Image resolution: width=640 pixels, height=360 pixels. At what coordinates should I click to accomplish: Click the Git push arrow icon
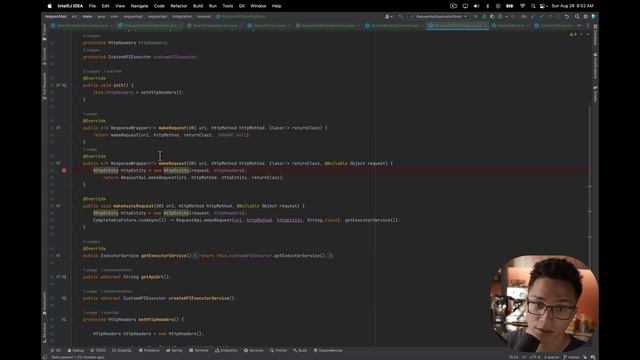pyautogui.click(x=549, y=17)
